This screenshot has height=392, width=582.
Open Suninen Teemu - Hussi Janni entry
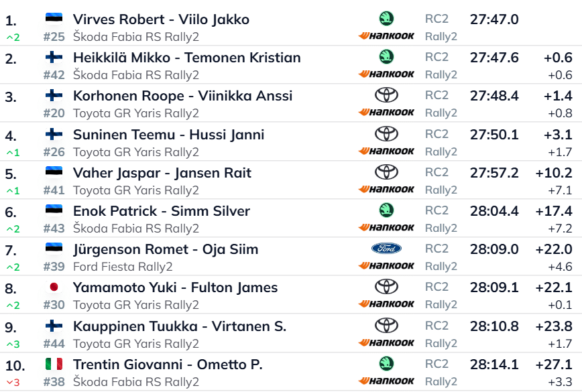168,135
